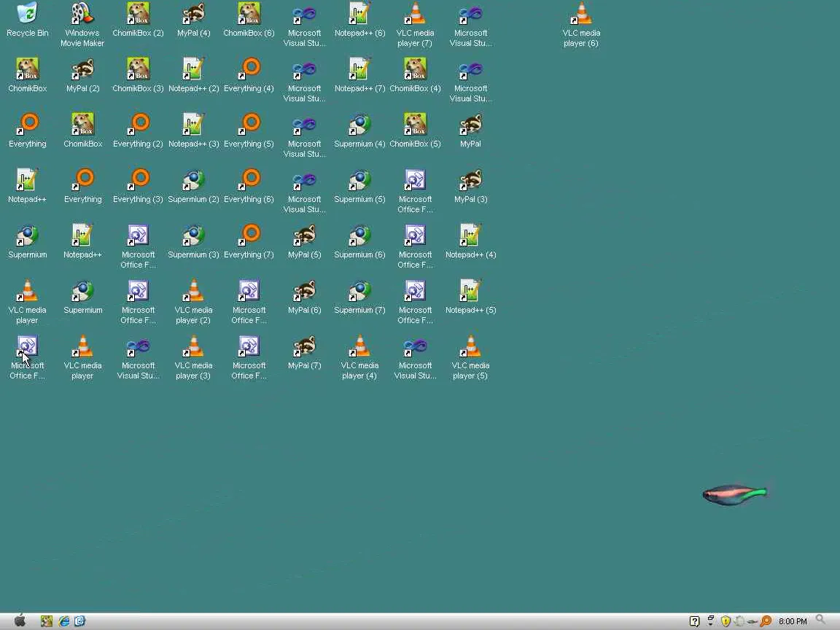Select the Everything (6) shortcut

(x=249, y=186)
